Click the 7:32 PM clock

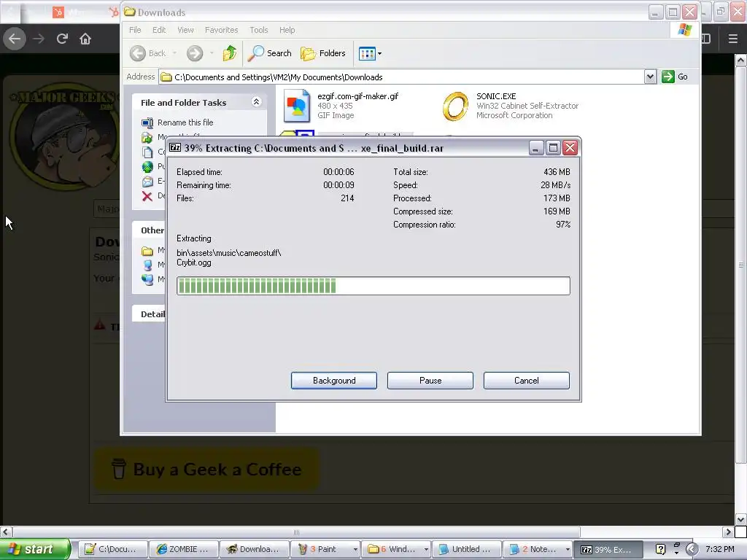point(720,549)
